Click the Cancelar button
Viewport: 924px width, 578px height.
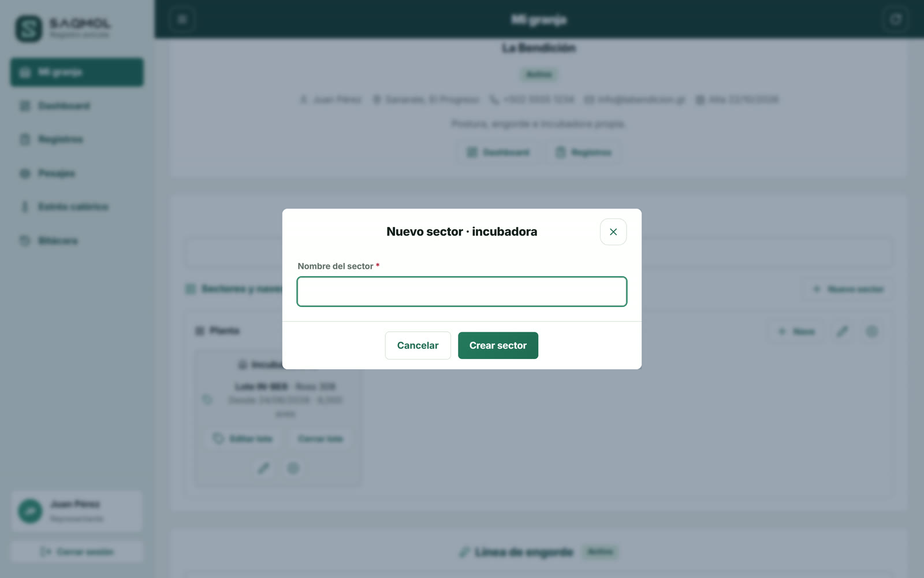coord(418,346)
